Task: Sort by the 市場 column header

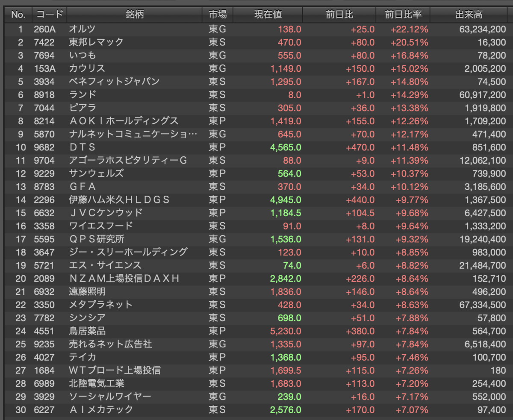Action: pyautogui.click(x=218, y=15)
